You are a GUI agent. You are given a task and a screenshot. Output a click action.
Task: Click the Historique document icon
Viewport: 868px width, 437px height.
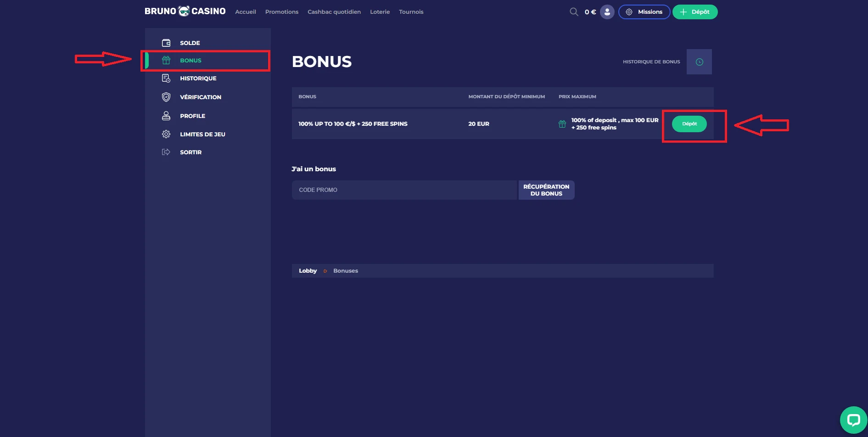[166, 78]
